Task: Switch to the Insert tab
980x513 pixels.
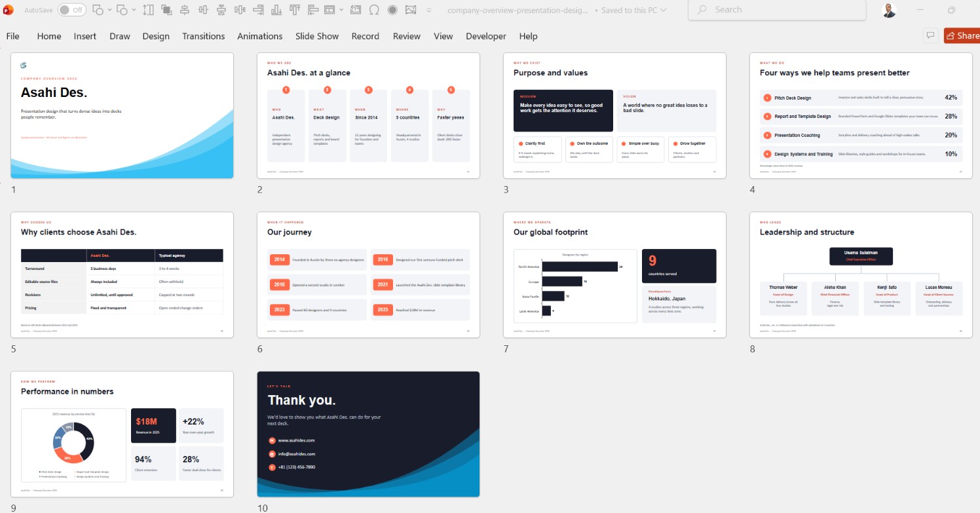Action: [x=85, y=36]
